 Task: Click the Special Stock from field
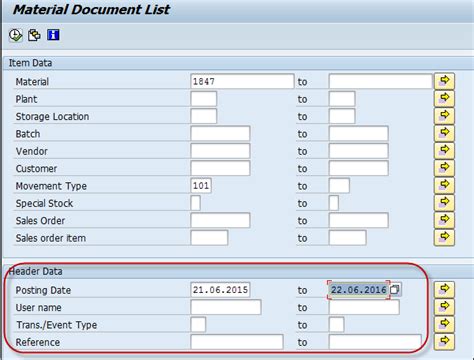(x=196, y=203)
